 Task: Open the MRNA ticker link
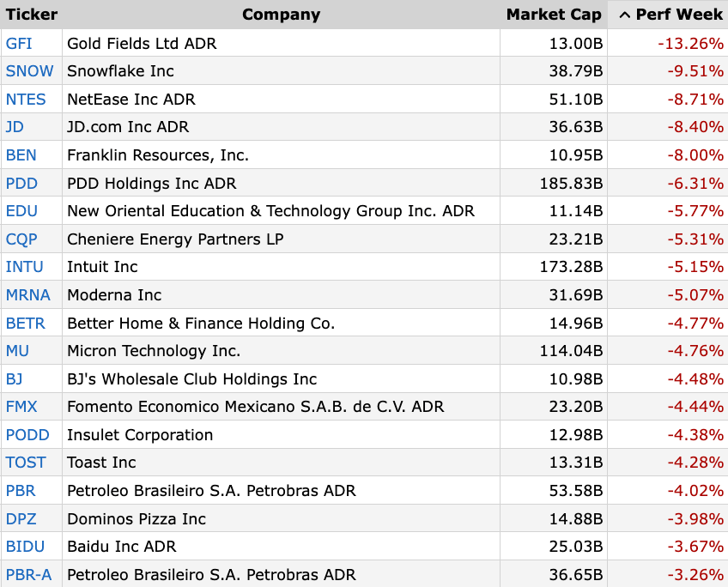tap(27, 295)
